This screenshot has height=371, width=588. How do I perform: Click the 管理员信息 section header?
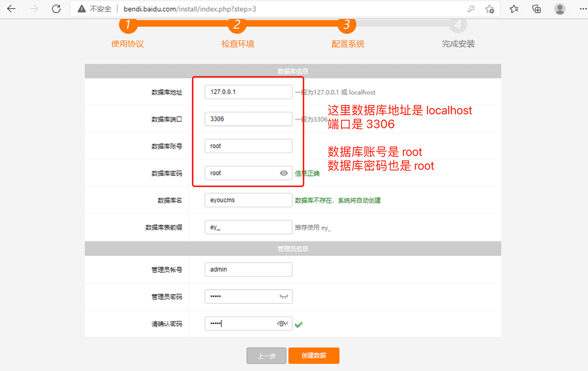coord(293,248)
